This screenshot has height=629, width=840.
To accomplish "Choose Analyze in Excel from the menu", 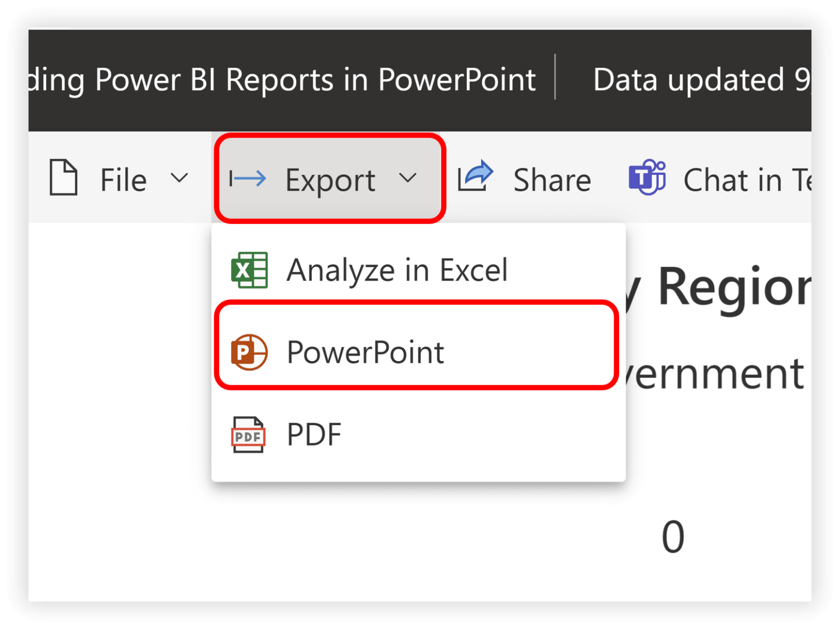I will [x=396, y=269].
